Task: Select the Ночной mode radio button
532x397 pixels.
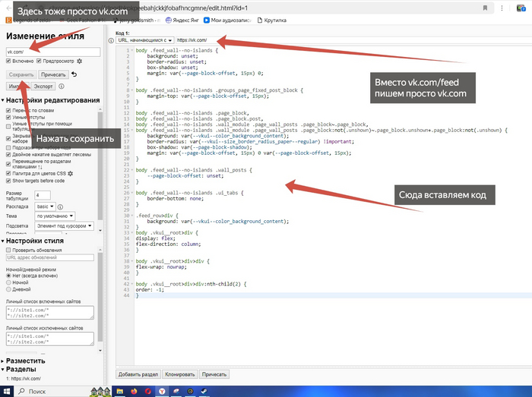Action: pos(9,282)
